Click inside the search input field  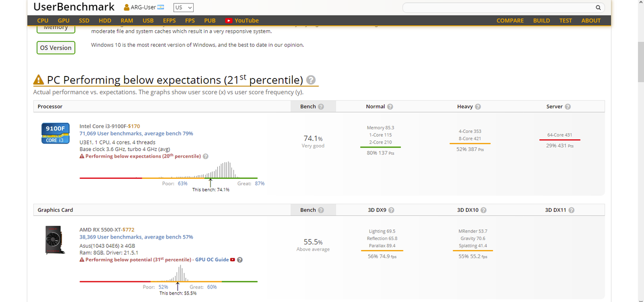point(498,8)
